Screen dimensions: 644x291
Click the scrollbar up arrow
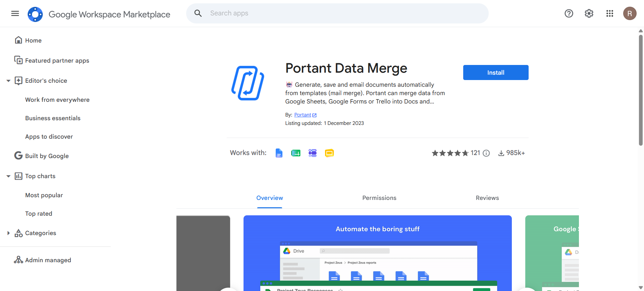tap(641, 31)
